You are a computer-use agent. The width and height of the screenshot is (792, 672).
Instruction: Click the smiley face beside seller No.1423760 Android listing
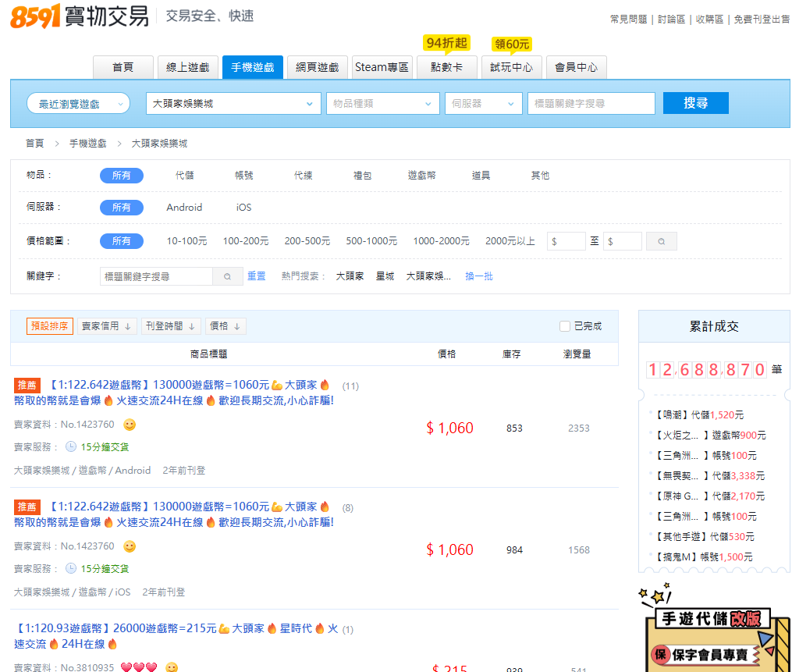pyautogui.click(x=130, y=425)
